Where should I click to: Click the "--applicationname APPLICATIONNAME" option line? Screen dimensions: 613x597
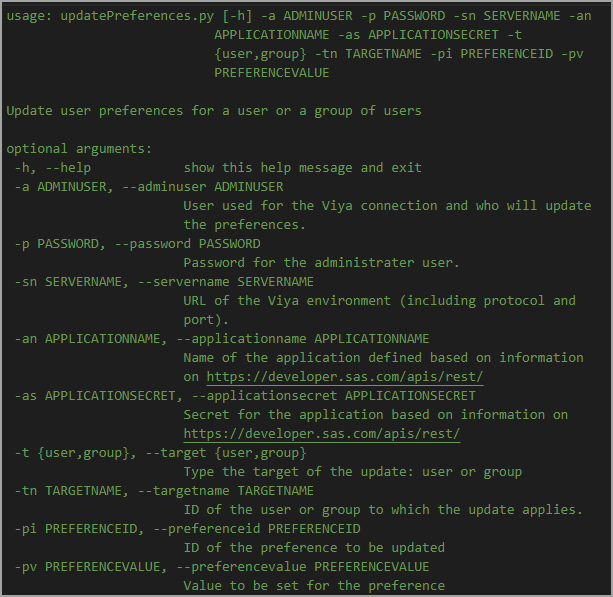pos(222,339)
